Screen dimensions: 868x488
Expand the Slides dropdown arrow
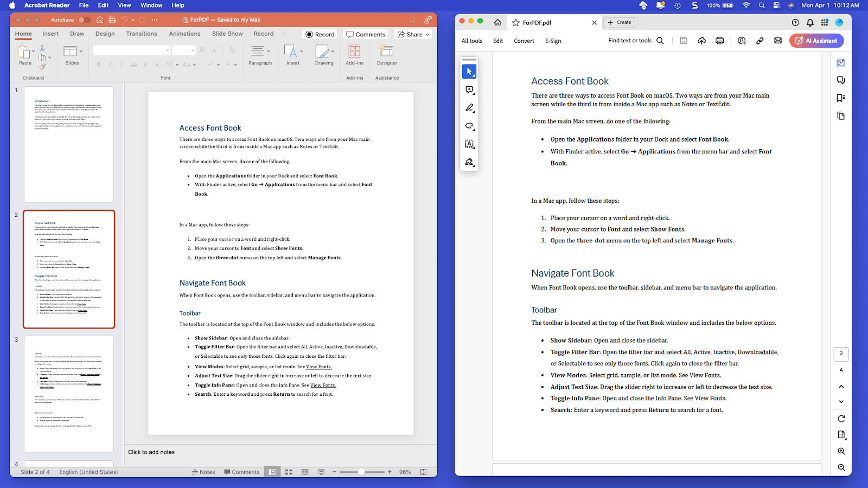(x=81, y=52)
